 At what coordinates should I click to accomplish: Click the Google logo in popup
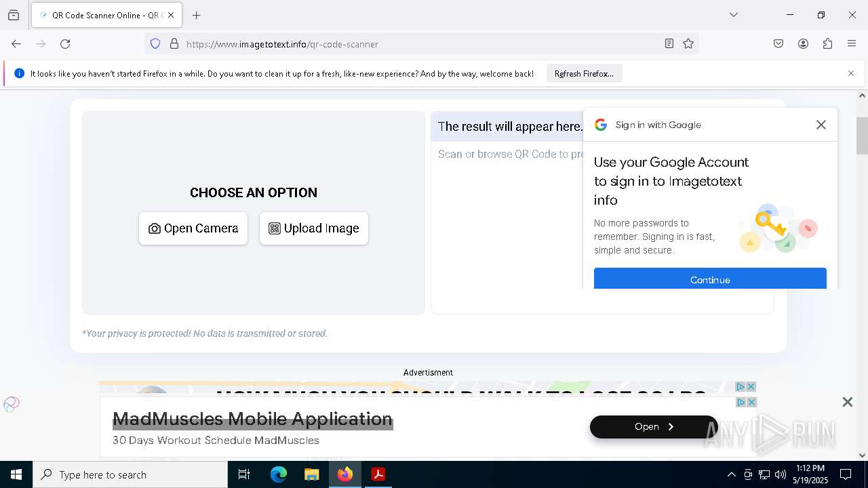point(601,125)
